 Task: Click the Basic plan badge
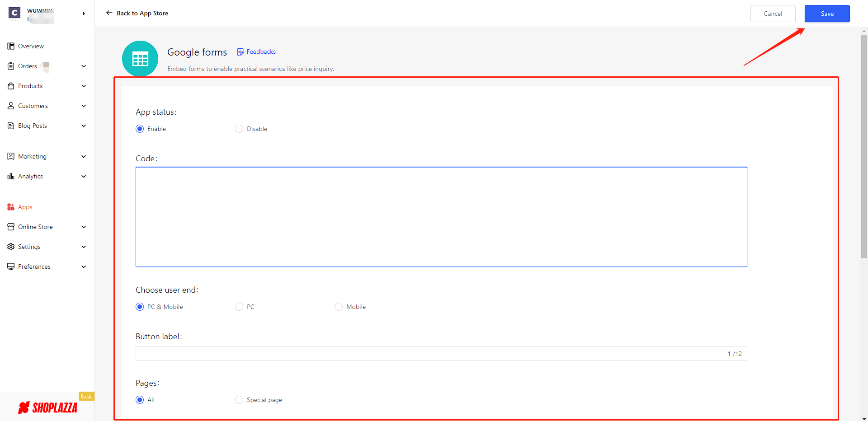click(86, 396)
